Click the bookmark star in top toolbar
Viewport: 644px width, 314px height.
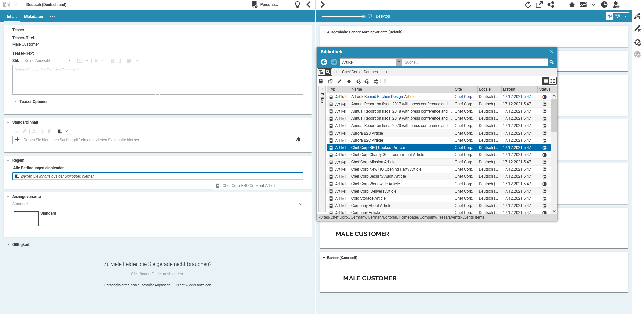point(572,5)
